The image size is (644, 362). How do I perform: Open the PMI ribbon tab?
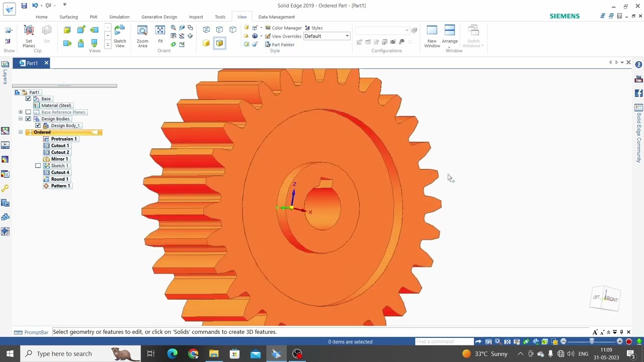coord(94,17)
